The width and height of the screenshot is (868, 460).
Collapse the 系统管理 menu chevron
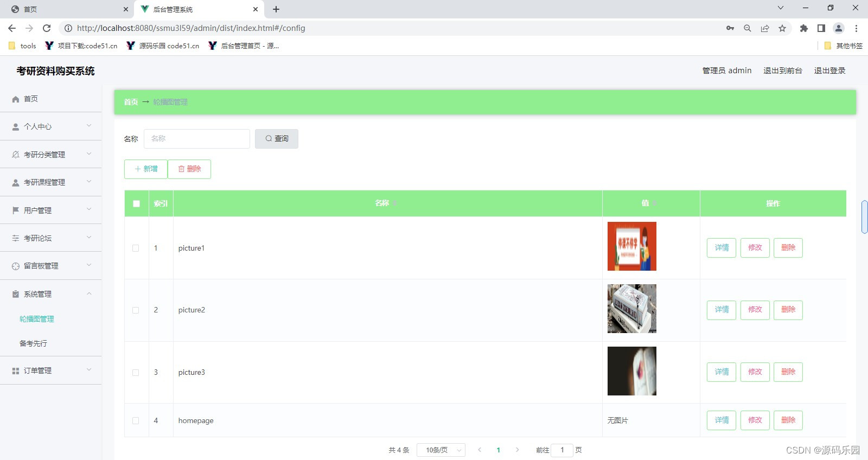tap(89, 293)
